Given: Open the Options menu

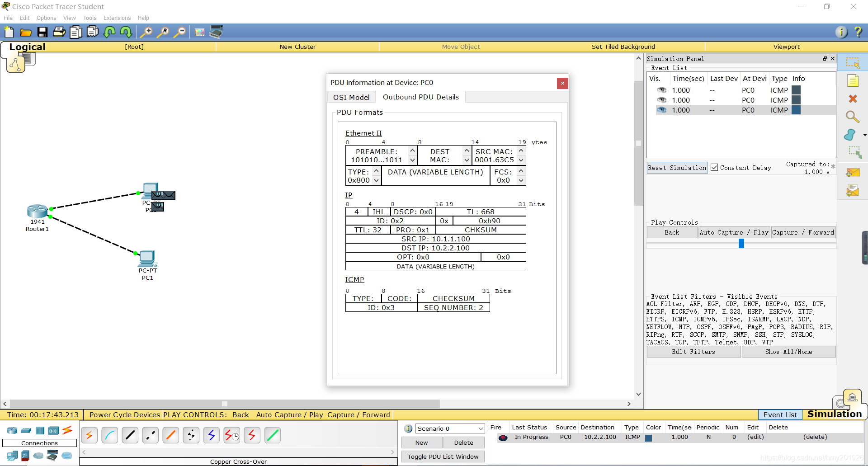Looking at the screenshot, I should pos(46,18).
